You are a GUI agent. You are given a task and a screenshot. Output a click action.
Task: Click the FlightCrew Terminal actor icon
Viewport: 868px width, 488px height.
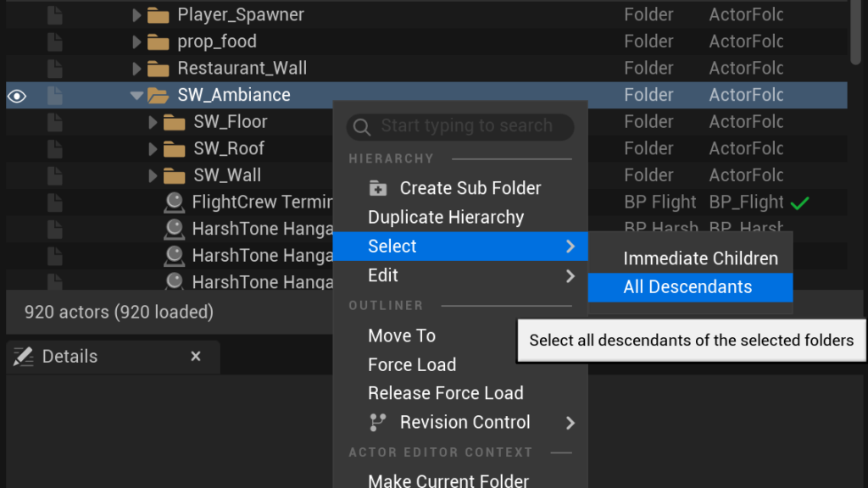(x=175, y=202)
